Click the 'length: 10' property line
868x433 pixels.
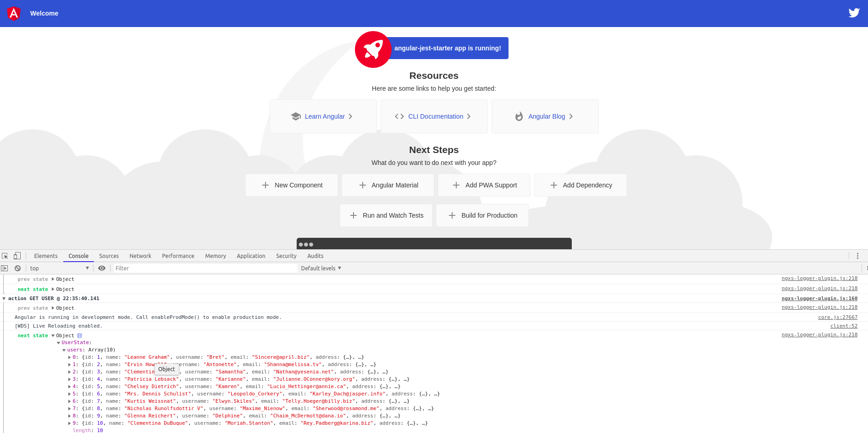88,430
